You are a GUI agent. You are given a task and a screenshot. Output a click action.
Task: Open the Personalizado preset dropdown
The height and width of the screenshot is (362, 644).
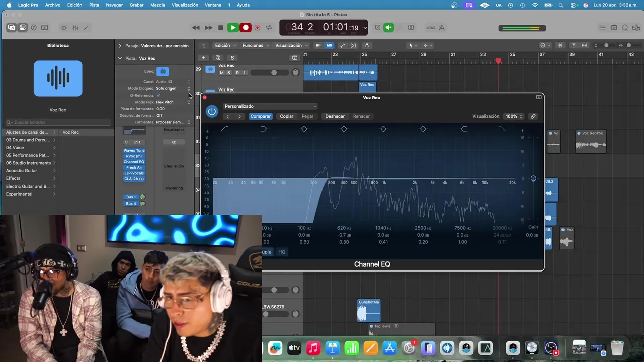[x=270, y=106]
